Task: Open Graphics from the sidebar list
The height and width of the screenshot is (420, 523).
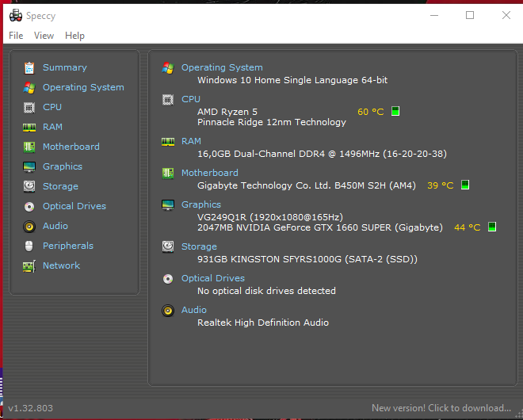Action: 63,166
